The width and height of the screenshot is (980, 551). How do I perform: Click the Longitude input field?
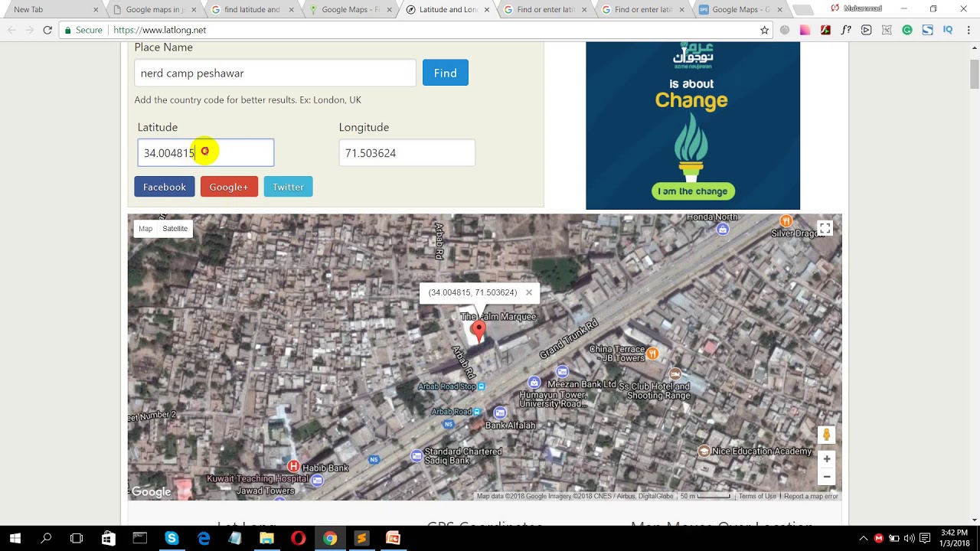tap(407, 153)
